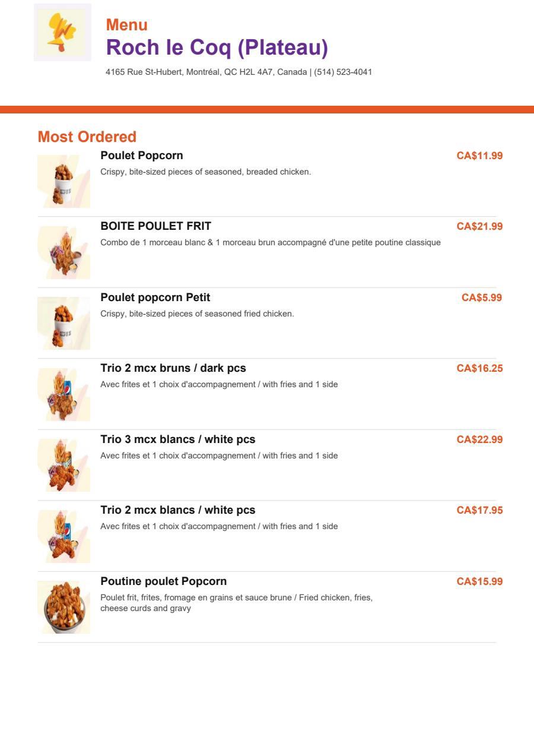Screen dimensions: 534x756
Task: Click the BOITE POULET FRIT thumbnail
Action: (x=64, y=252)
